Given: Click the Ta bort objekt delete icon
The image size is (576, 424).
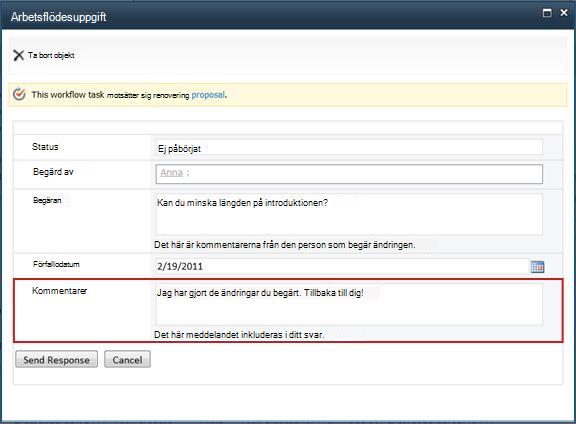Looking at the screenshot, I should 18,55.
